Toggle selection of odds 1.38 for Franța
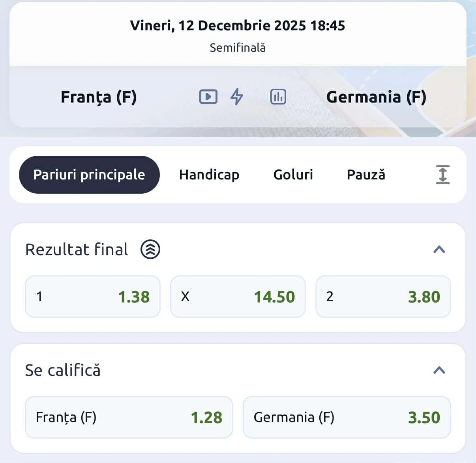476x463 pixels. pos(92,297)
